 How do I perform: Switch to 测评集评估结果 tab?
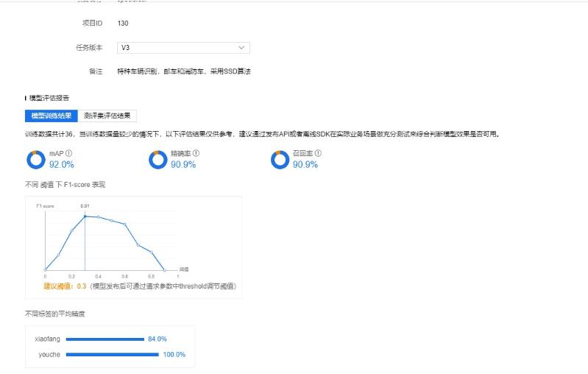click(107, 116)
